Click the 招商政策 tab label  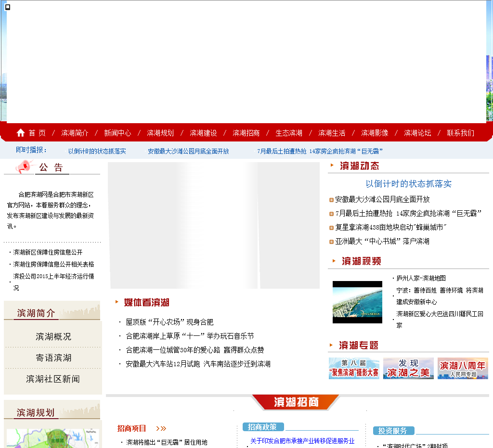263,427
